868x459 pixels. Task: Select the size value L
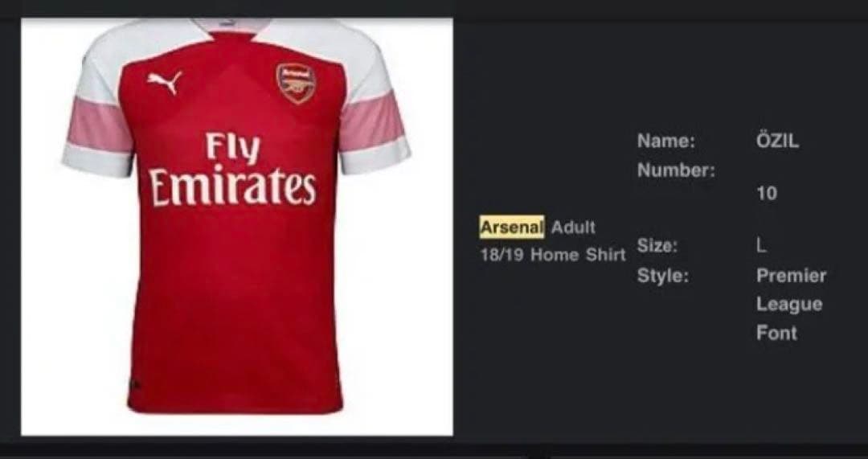click(760, 246)
